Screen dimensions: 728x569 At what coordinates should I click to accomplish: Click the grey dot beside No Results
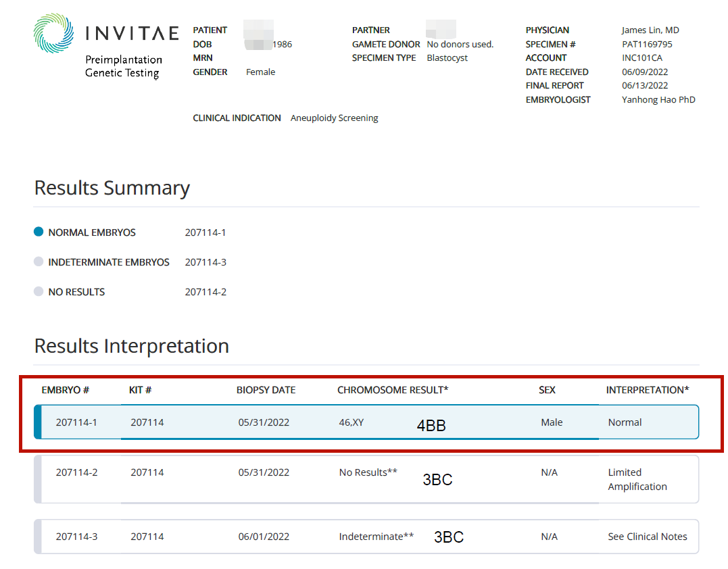(39, 292)
